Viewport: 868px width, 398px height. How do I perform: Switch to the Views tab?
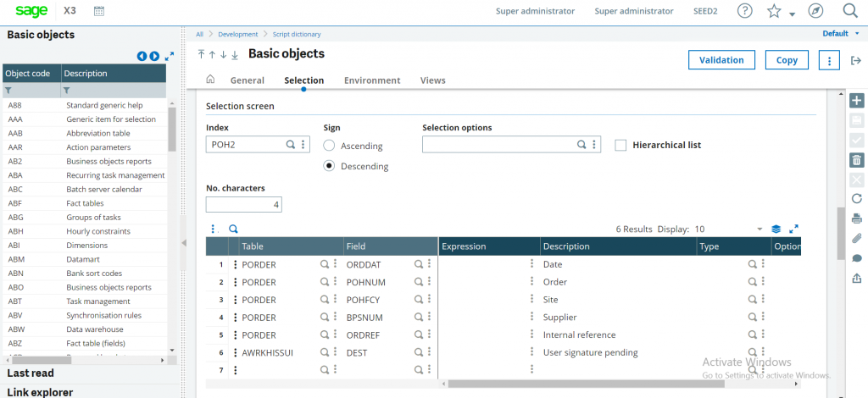coord(432,80)
